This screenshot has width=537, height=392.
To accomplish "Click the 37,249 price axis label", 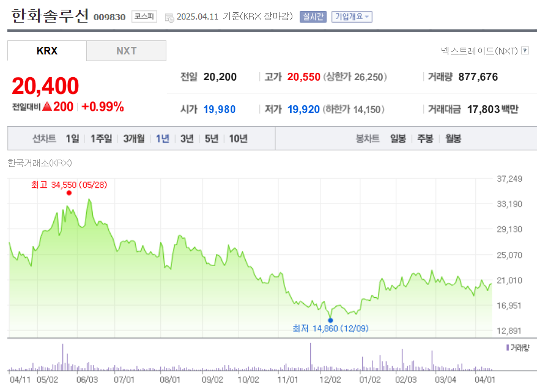I will coord(509,179).
